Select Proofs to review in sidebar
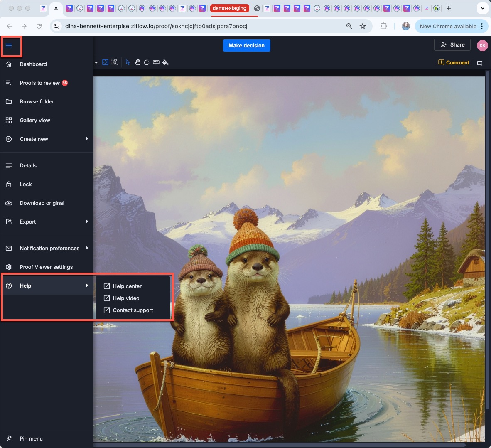491x448 pixels. pyautogui.click(x=39, y=83)
